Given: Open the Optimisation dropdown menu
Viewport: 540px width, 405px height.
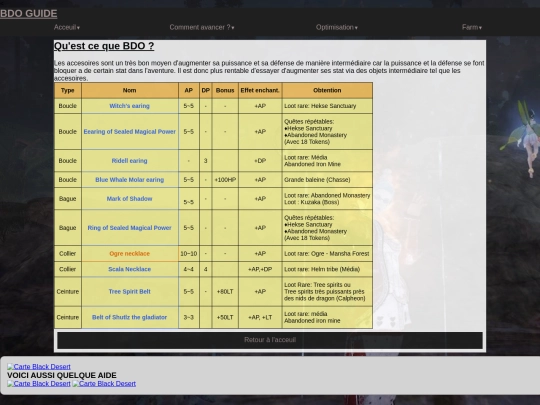Looking at the screenshot, I should click(x=337, y=27).
